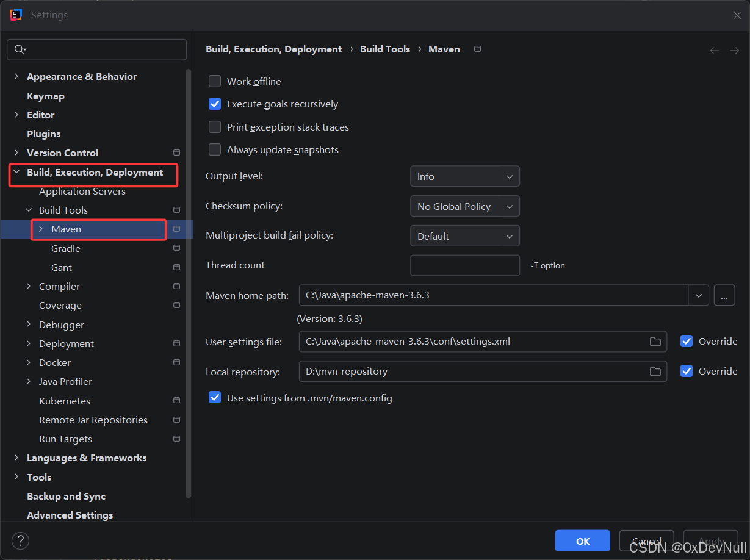
Task: Expand the Version Control section
Action: 16,153
